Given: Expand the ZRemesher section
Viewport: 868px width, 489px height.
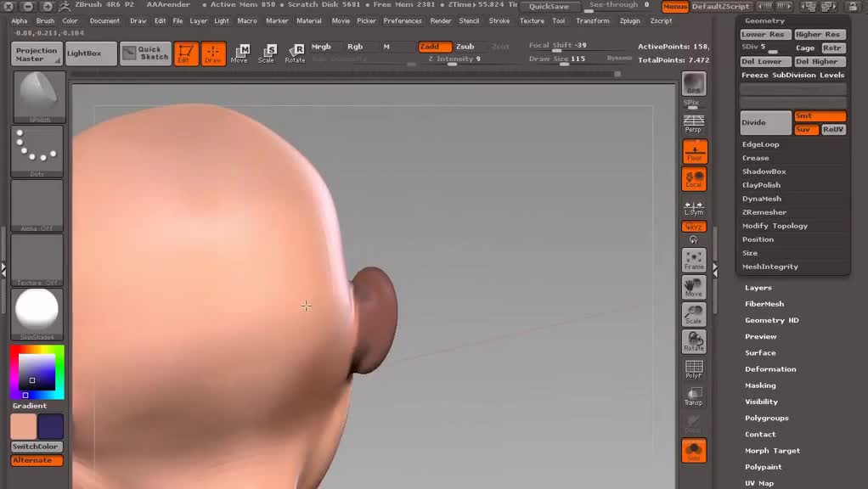Looking at the screenshot, I should [764, 212].
